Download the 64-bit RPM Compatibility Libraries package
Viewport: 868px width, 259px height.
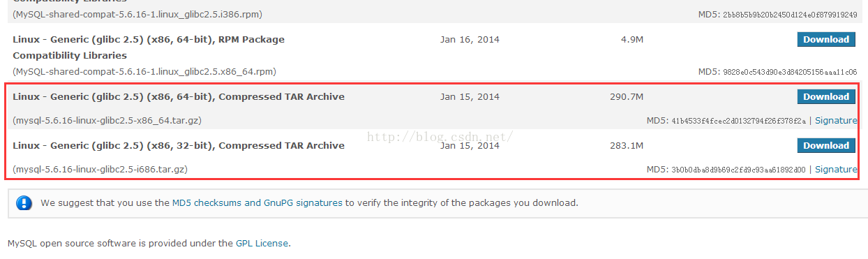tap(826, 39)
